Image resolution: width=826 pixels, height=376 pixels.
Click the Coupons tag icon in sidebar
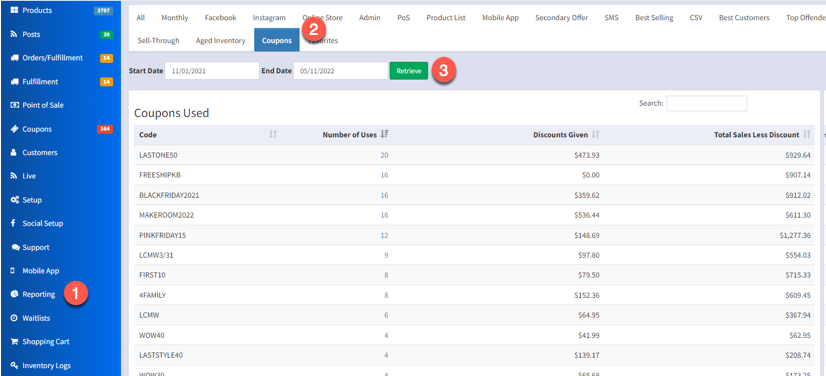tap(14, 129)
